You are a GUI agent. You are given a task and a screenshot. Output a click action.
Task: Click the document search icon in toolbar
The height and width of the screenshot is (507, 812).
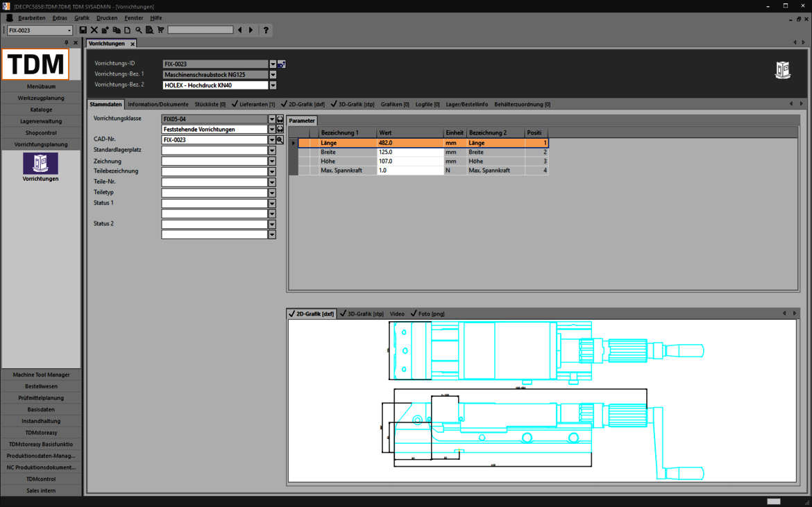[x=149, y=30]
